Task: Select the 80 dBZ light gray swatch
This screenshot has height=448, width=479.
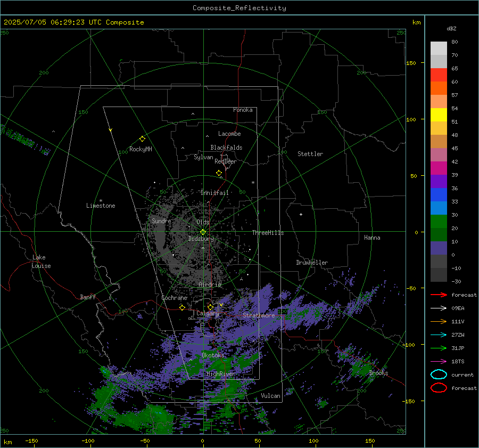Action: (x=439, y=48)
